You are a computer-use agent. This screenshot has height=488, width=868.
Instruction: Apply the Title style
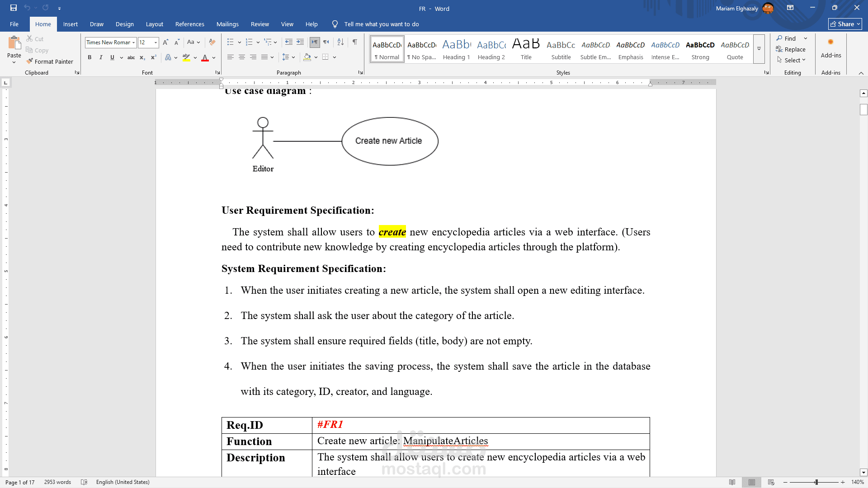(x=526, y=49)
